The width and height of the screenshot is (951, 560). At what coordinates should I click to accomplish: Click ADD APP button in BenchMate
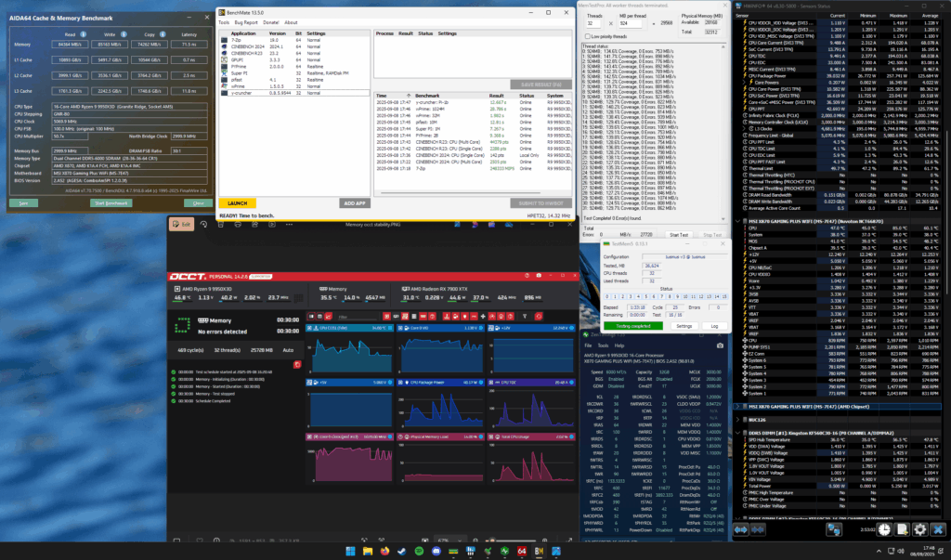point(355,203)
